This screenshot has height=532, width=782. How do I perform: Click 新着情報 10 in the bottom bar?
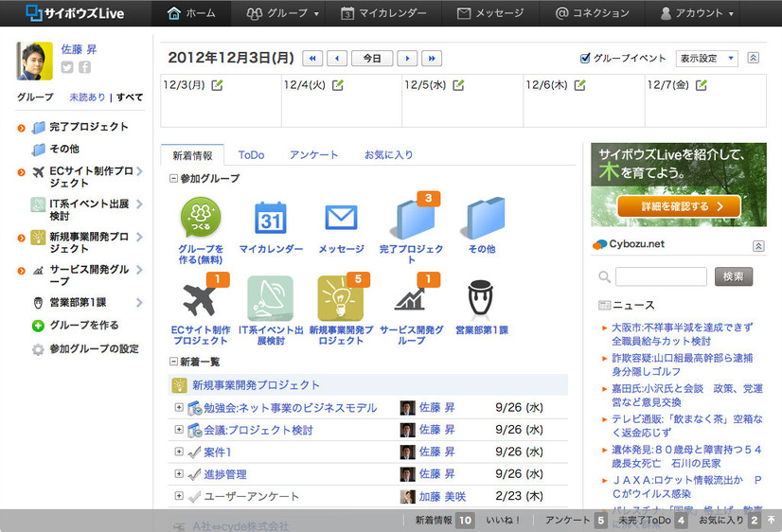click(444, 520)
